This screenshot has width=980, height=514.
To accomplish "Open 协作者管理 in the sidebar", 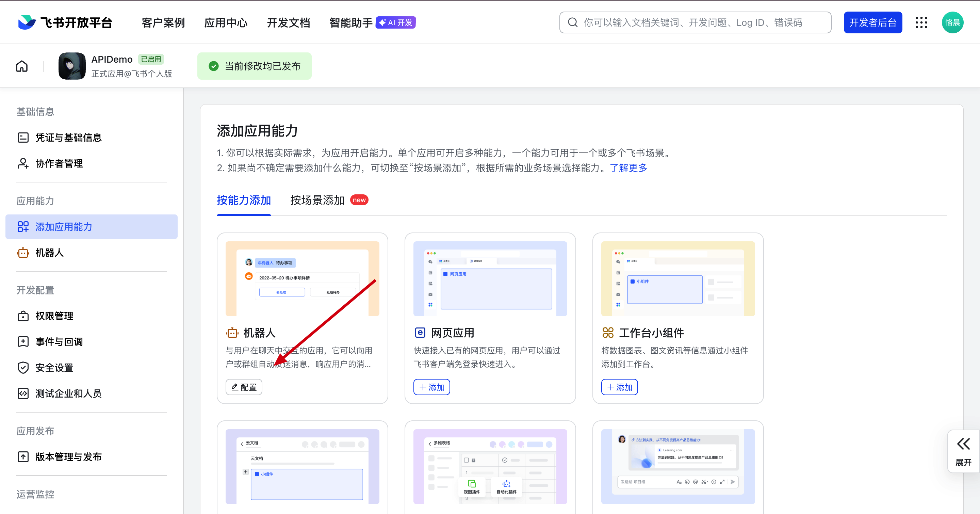I will pyautogui.click(x=59, y=163).
